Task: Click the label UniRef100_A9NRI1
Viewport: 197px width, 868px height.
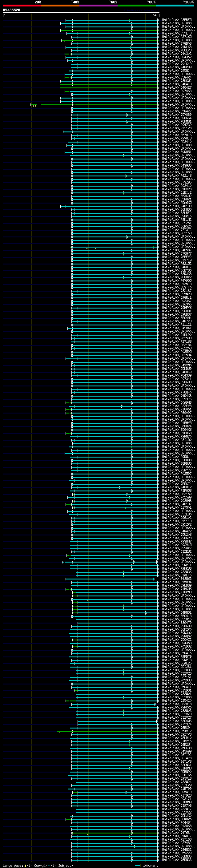Action: [x=176, y=565]
